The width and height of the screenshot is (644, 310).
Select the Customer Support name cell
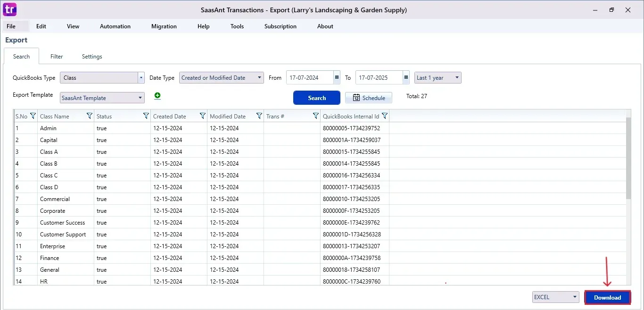[66, 235]
